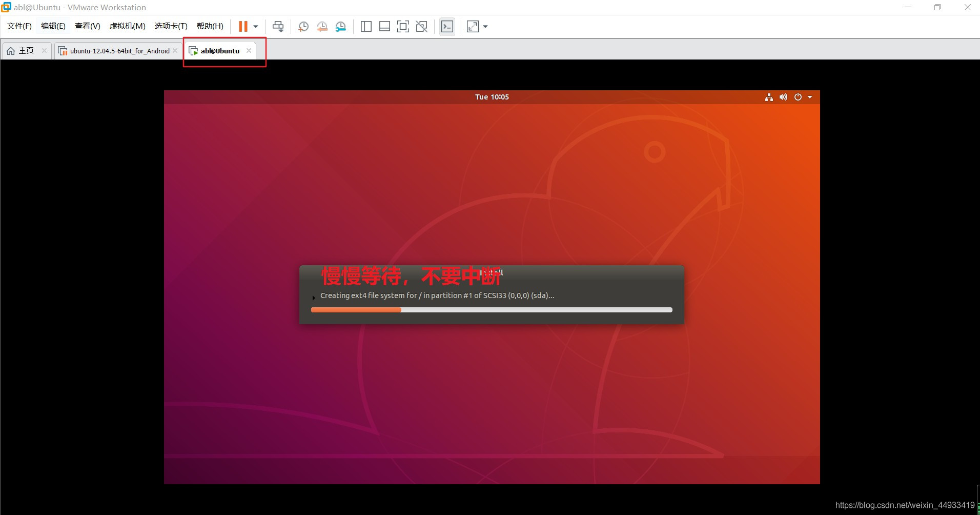980x515 pixels.
Task: Toggle the Unity mode icon
Action: tap(421, 27)
